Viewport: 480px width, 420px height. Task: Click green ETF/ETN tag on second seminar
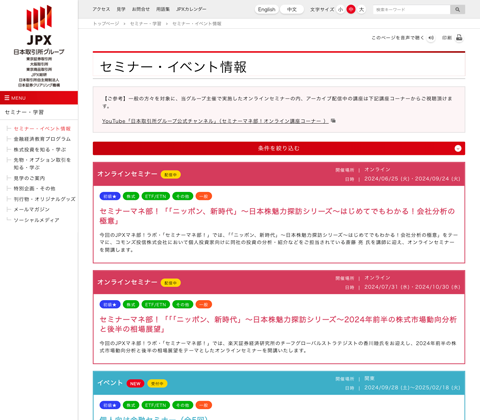pos(156,304)
